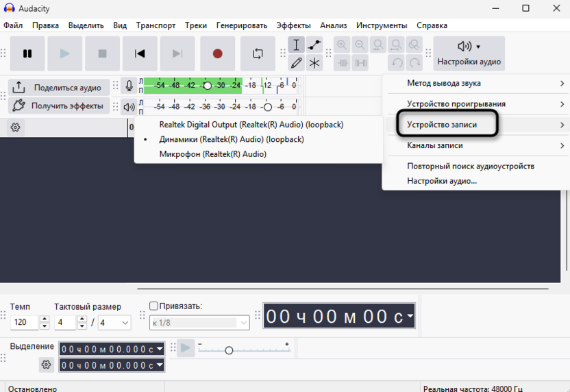The height and width of the screenshot is (392, 570).
Task: Select the Multi-tool asterisk icon
Action: (314, 63)
